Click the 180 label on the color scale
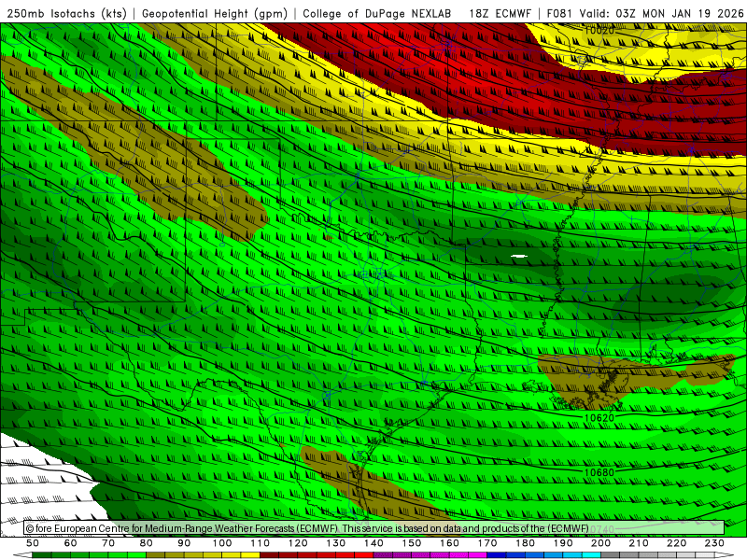Image resolution: width=747 pixels, height=560 pixels. (525, 543)
